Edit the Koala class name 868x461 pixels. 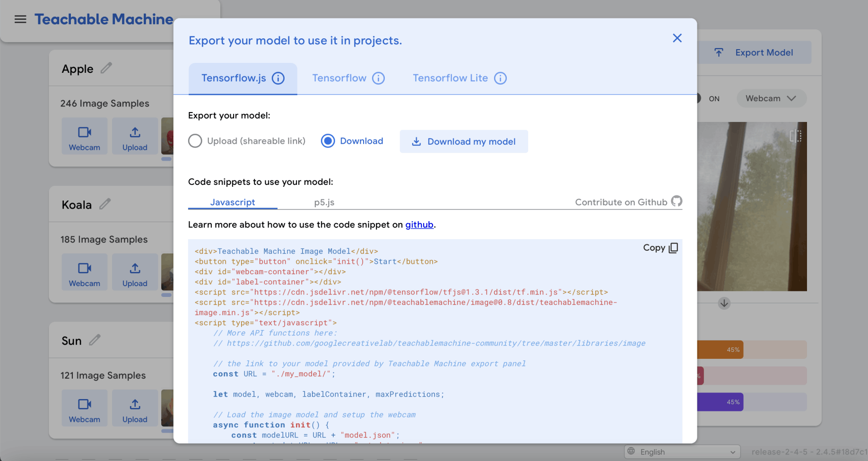pos(105,204)
